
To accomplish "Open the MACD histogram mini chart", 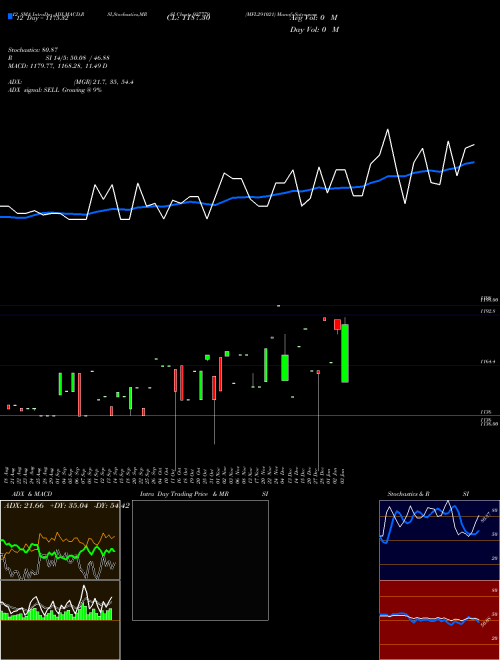I will 60,620.
